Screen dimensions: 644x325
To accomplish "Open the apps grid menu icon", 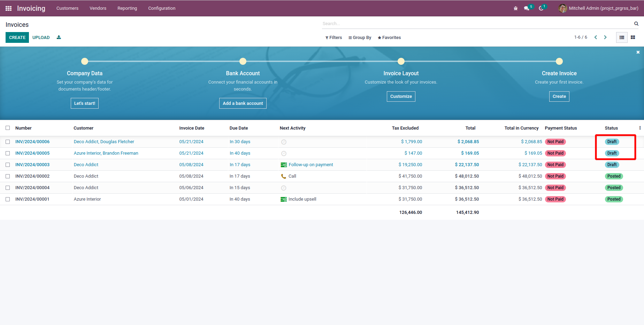I will (x=8, y=8).
